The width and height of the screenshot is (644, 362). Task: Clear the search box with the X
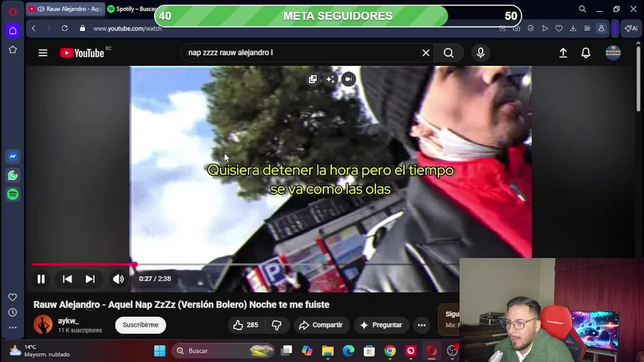coord(426,53)
